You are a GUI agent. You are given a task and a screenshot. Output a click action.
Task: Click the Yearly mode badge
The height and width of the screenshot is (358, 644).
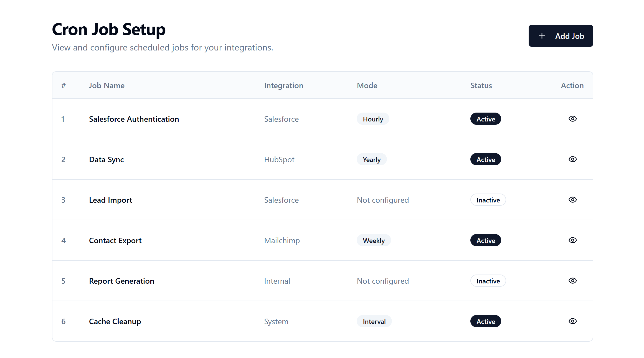[372, 159]
